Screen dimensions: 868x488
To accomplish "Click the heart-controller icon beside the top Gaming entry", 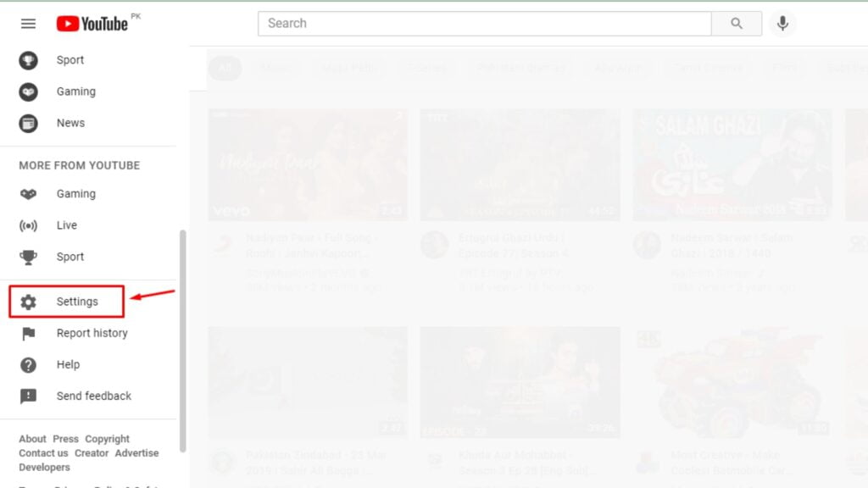I will pos(28,91).
